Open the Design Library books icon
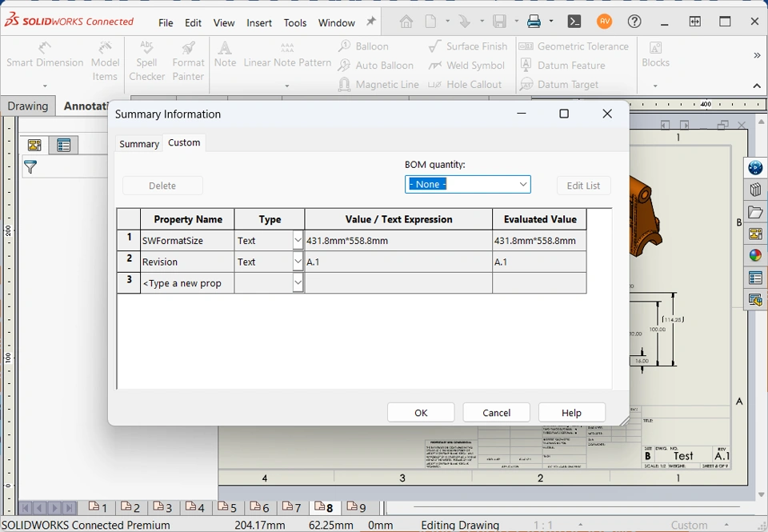The width and height of the screenshot is (768, 532). click(x=755, y=190)
